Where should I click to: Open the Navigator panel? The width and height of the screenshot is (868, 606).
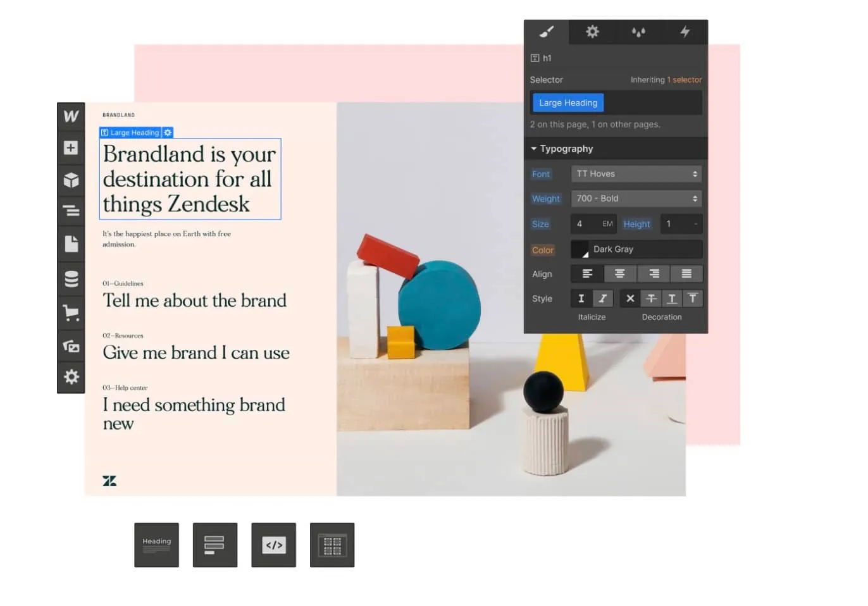point(71,210)
